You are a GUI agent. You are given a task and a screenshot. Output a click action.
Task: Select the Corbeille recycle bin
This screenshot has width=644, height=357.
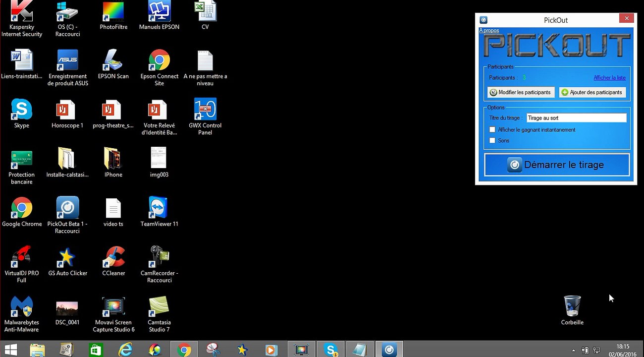(x=572, y=310)
